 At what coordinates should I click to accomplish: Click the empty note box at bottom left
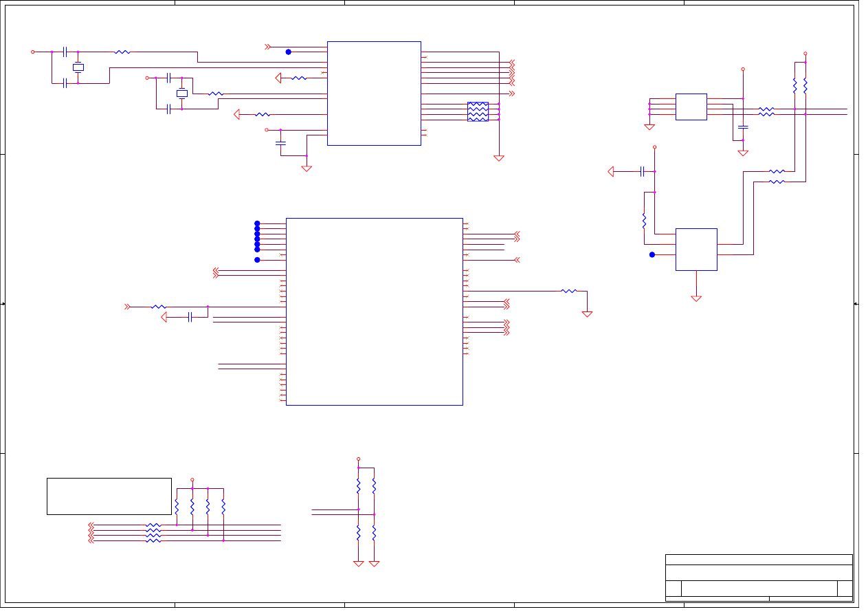coord(109,496)
